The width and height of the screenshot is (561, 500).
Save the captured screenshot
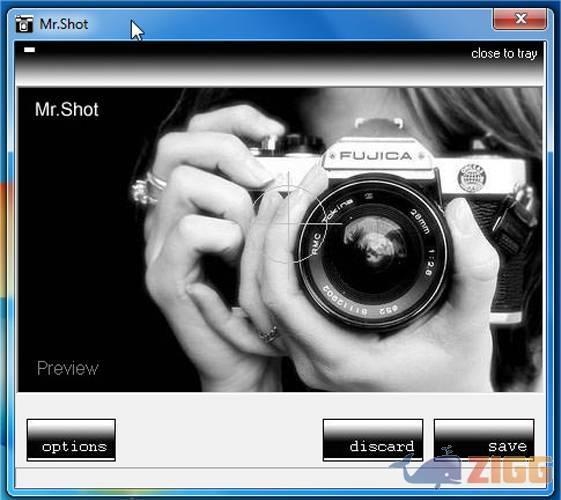pos(484,440)
